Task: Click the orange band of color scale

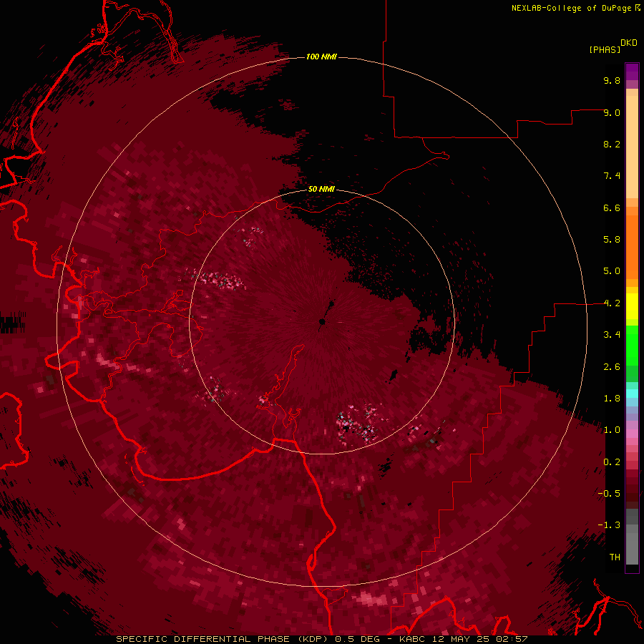Action: 632,248
